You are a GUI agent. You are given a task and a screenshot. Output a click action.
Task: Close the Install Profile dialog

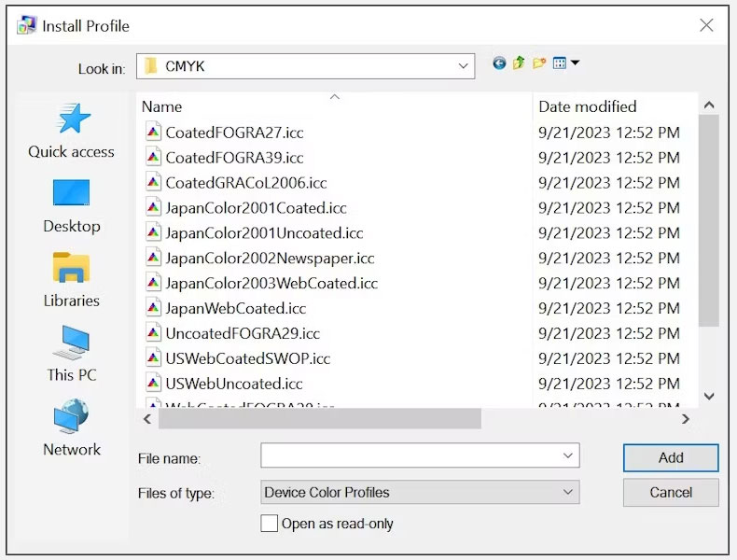pyautogui.click(x=706, y=25)
